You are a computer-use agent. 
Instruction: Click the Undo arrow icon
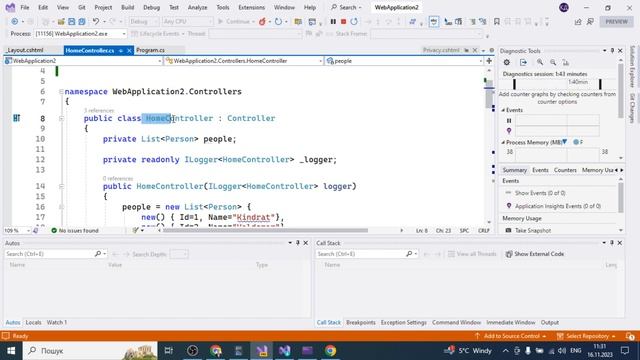coord(96,22)
